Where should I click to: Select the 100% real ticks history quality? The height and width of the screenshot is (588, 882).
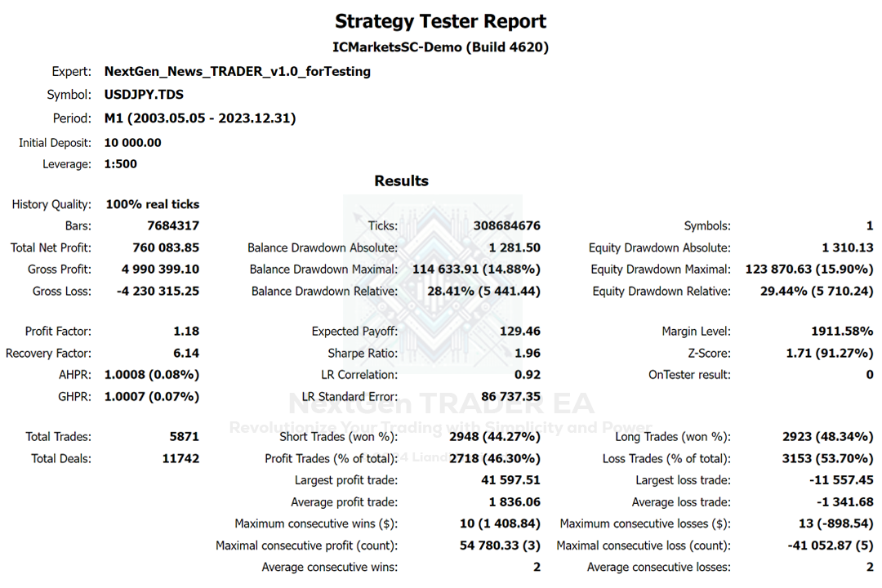click(152, 205)
